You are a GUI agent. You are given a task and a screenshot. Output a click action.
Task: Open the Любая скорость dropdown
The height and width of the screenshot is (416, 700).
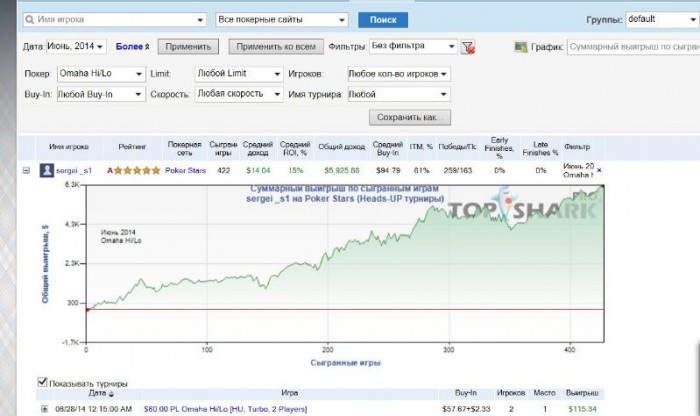coord(239,94)
